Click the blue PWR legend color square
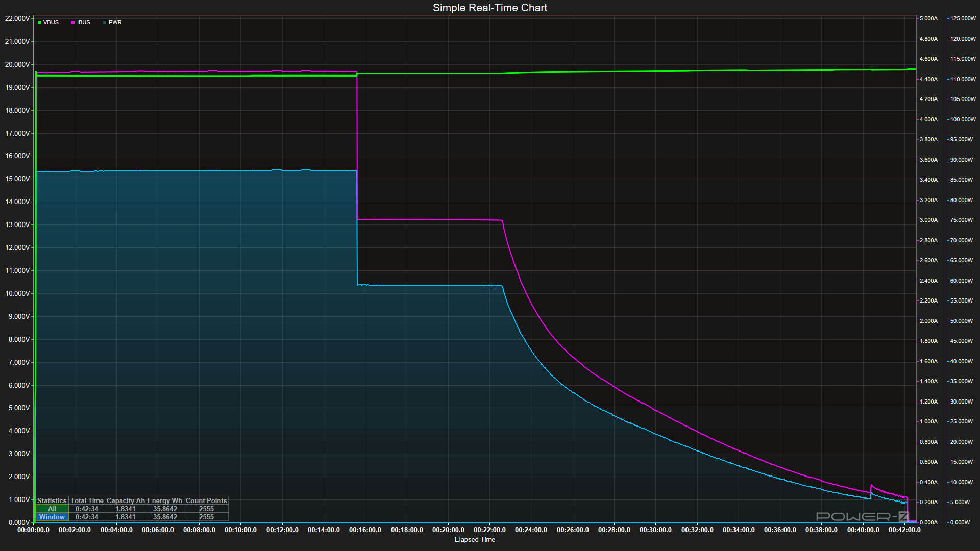Image resolution: width=980 pixels, height=551 pixels. point(105,22)
